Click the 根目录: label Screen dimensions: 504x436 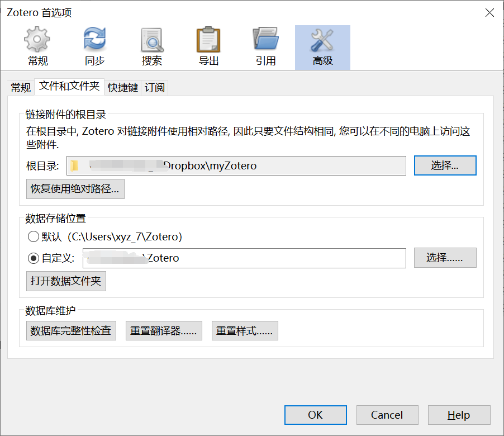[42, 166]
